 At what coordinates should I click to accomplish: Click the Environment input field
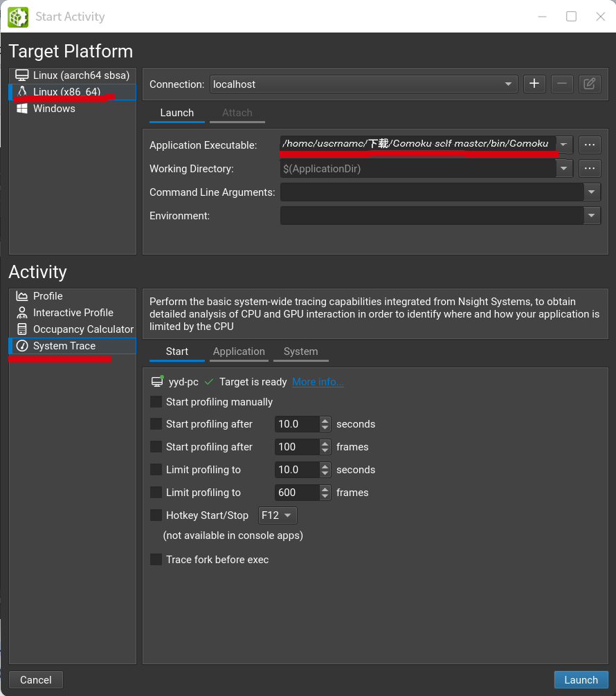click(431, 216)
